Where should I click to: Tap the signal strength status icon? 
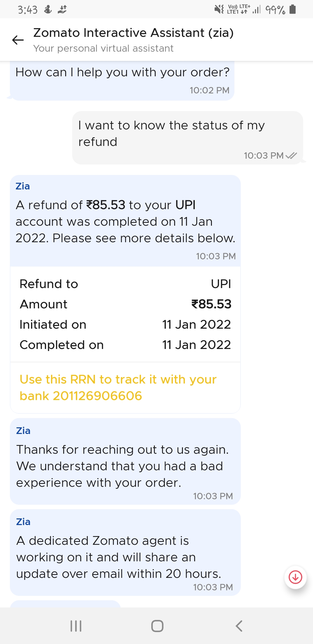pos(256,10)
